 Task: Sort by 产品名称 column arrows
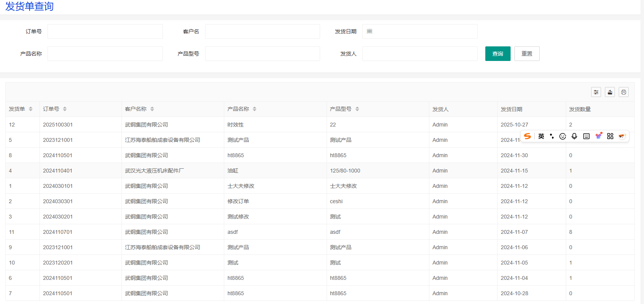coord(255,109)
